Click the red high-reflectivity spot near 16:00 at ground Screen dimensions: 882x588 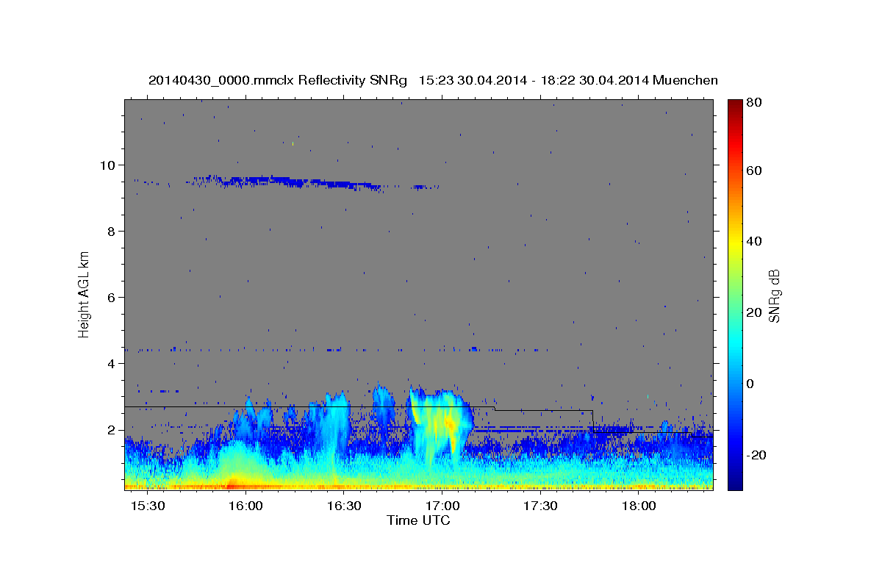[233, 484]
